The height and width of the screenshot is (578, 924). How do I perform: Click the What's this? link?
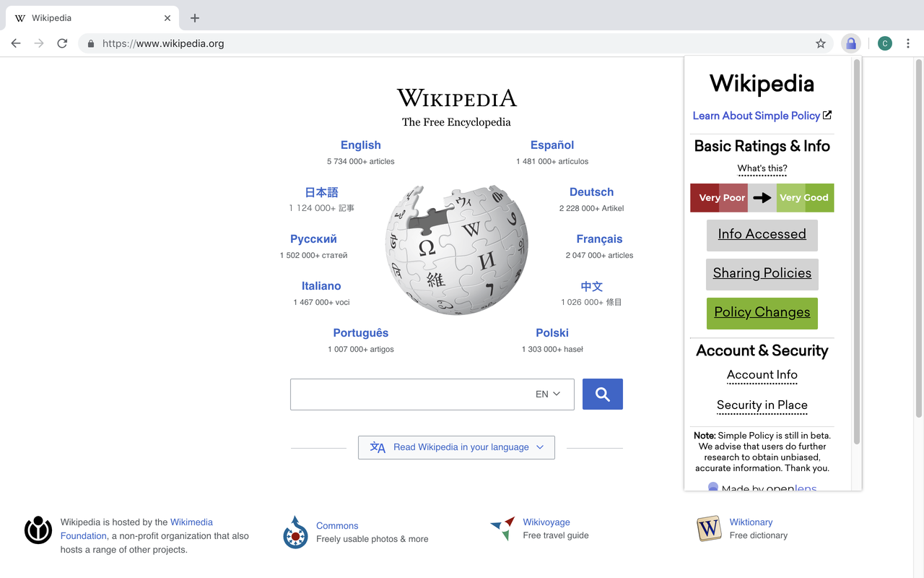click(762, 168)
